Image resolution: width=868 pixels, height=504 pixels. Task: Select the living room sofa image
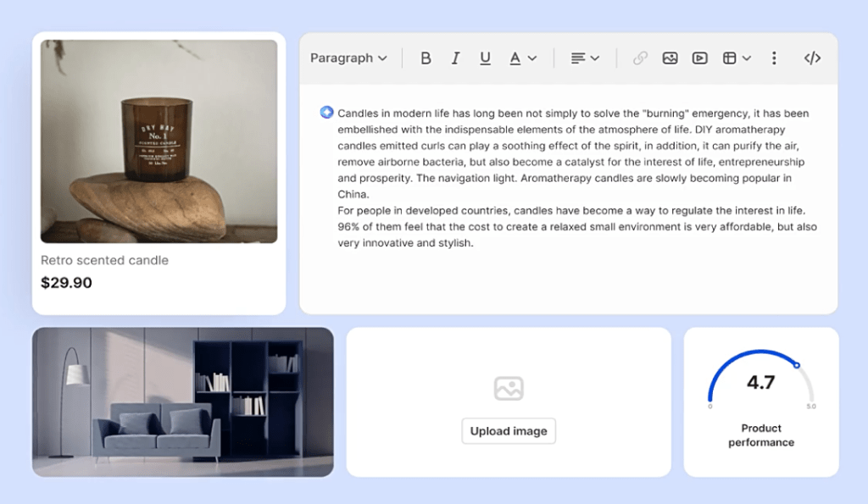[x=183, y=402]
